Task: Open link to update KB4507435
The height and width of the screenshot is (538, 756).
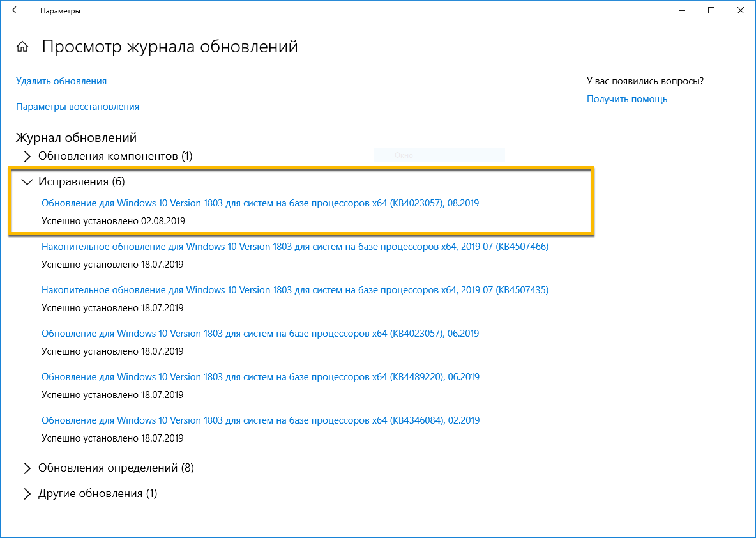Action: pyautogui.click(x=294, y=289)
